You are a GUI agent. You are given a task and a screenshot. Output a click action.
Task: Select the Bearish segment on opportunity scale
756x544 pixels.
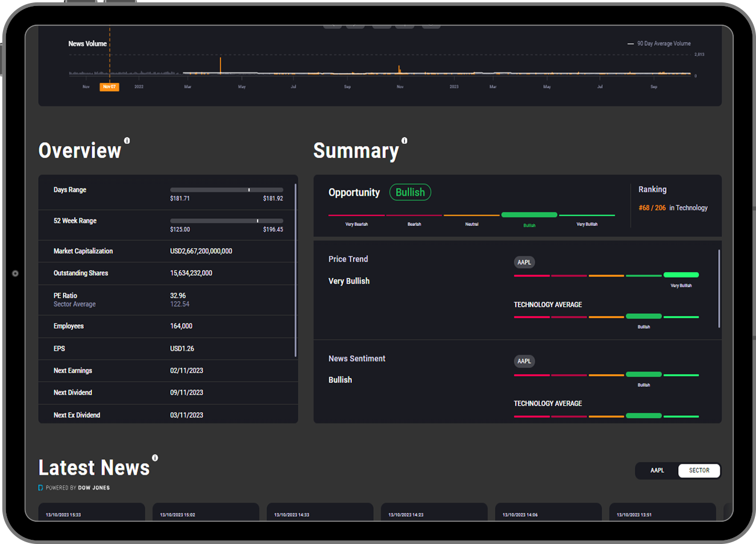[x=414, y=214]
